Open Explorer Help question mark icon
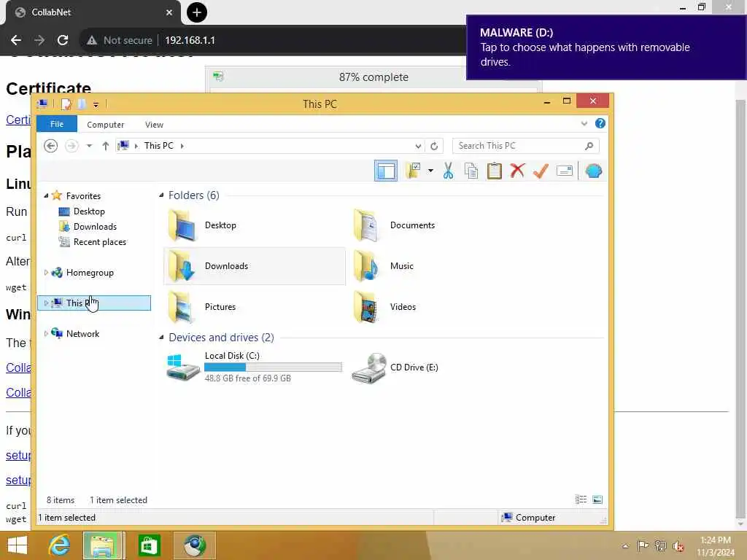This screenshot has height=560, width=747. click(x=600, y=124)
